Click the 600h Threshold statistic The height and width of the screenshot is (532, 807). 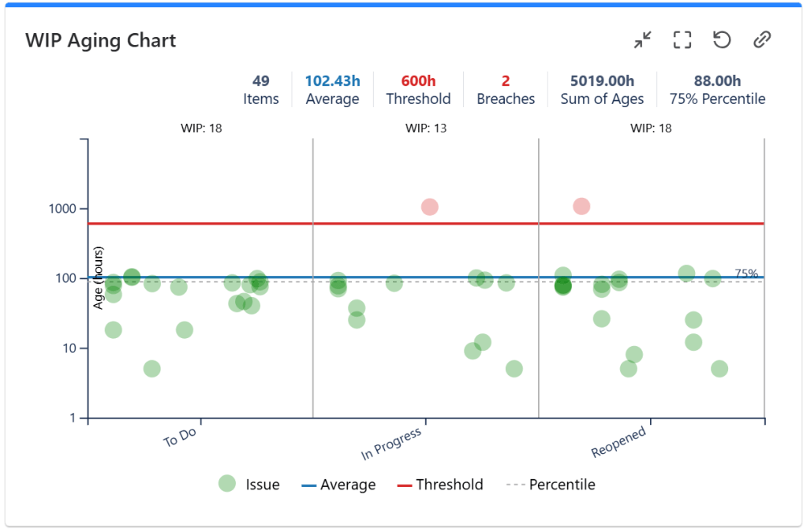418,90
